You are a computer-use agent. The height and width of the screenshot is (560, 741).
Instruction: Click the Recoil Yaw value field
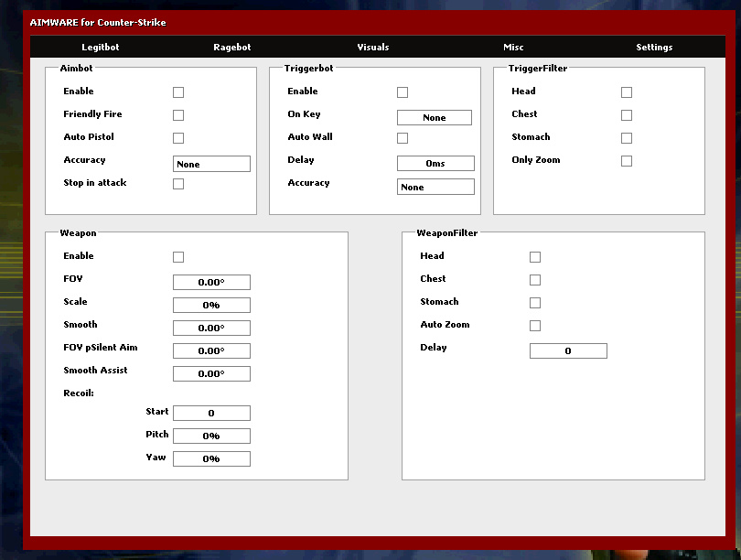(x=211, y=458)
